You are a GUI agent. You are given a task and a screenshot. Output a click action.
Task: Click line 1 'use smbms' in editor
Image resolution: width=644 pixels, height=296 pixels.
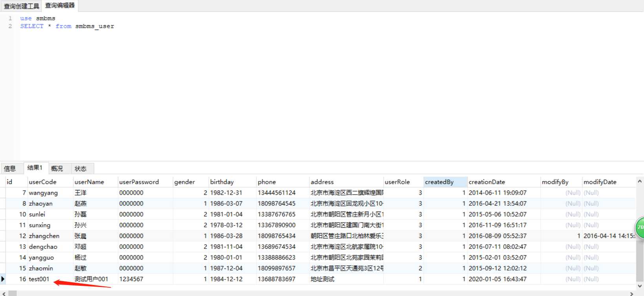click(38, 18)
